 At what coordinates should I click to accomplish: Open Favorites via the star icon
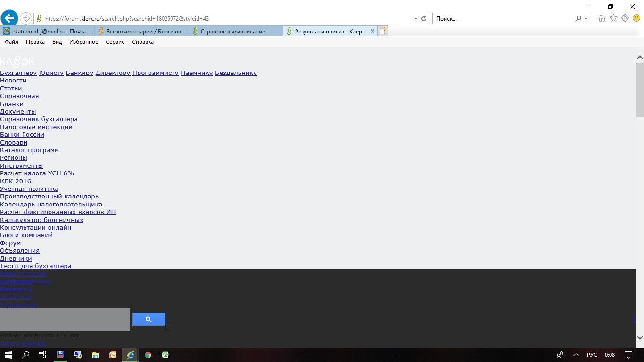613,18
